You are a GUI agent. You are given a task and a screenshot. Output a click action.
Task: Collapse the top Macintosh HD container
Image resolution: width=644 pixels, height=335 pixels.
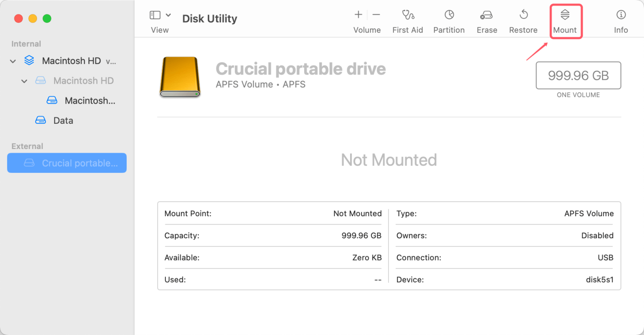tap(13, 61)
